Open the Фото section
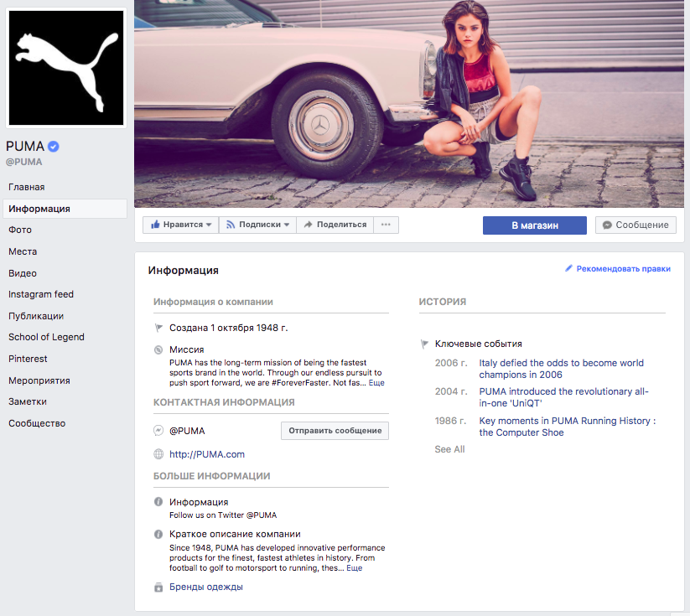The width and height of the screenshot is (690, 616). [x=20, y=230]
